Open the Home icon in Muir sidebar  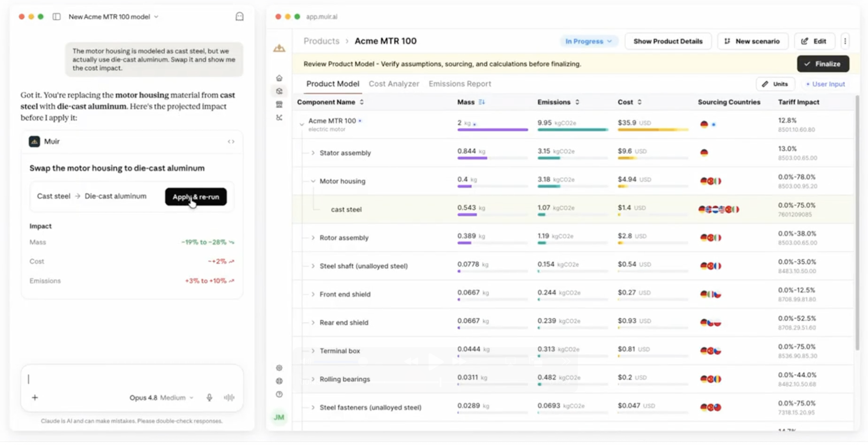click(279, 78)
